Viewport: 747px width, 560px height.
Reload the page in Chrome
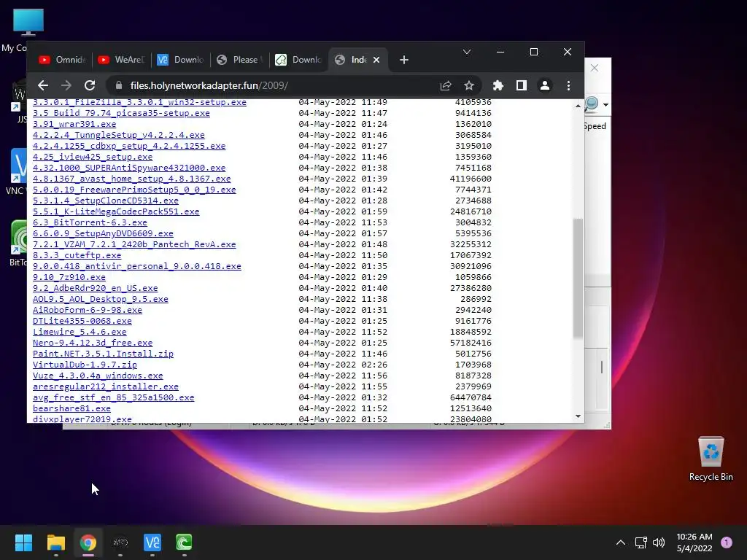point(90,86)
